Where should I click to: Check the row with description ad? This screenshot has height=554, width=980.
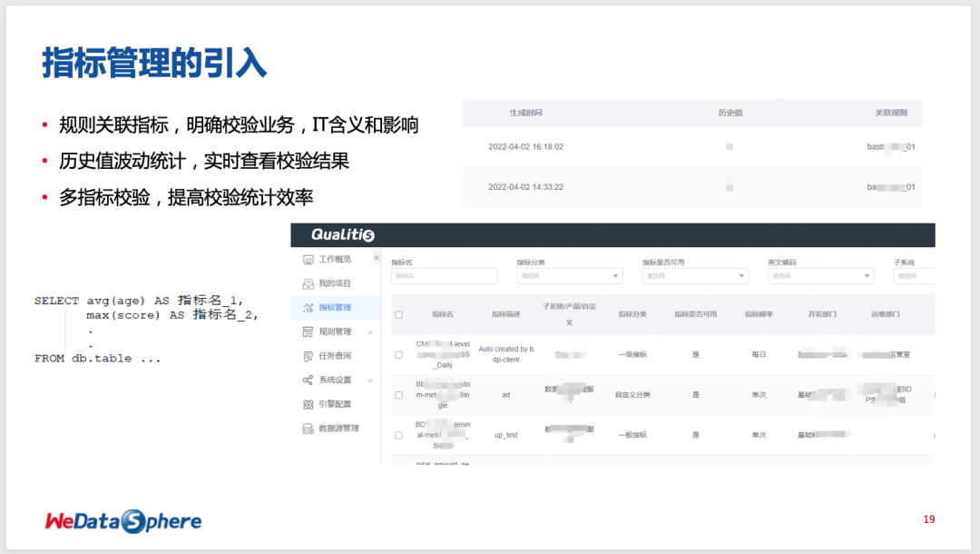tap(398, 395)
